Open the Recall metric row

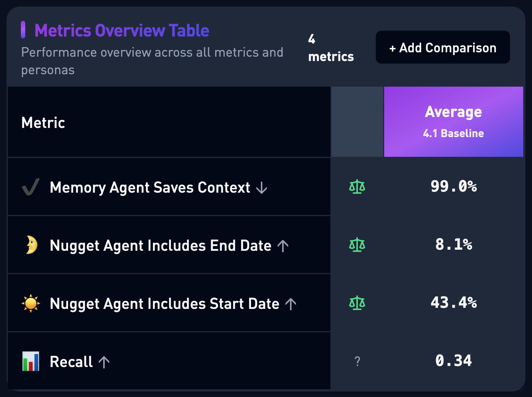[71, 362]
